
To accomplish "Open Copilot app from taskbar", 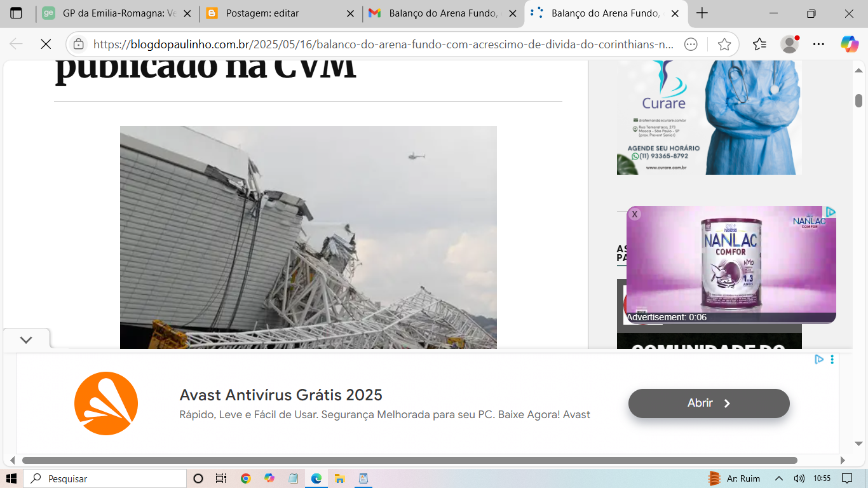I will [x=269, y=478].
